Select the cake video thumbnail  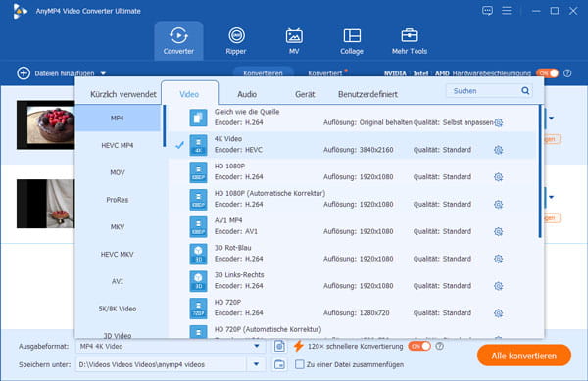point(45,124)
